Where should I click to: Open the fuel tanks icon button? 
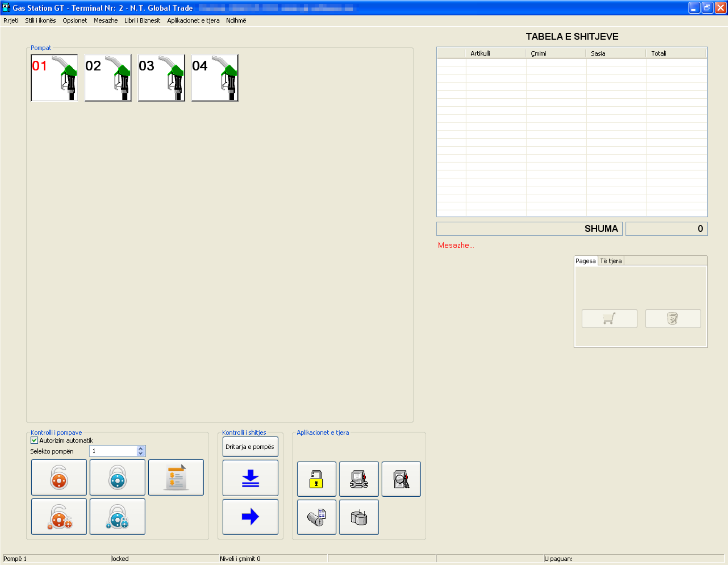(359, 517)
